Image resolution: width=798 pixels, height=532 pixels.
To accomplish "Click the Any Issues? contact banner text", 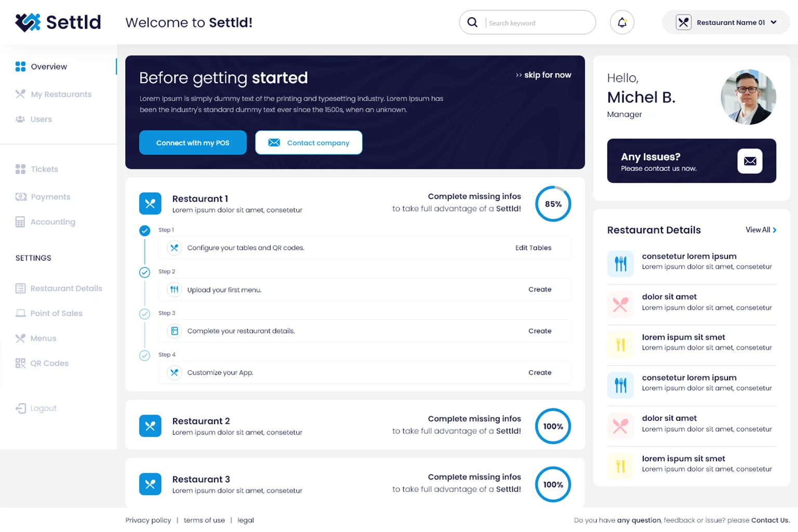I will pos(659,162).
